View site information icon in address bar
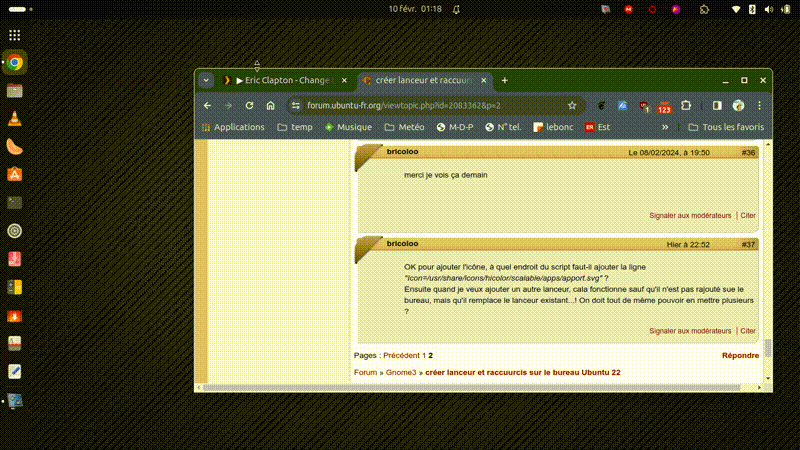Image resolution: width=800 pixels, height=450 pixels. tap(295, 106)
